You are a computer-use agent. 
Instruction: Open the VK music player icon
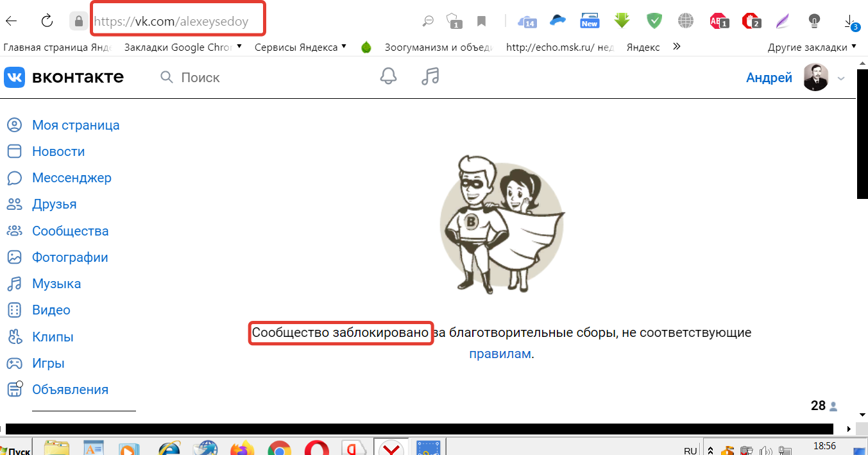tap(430, 77)
